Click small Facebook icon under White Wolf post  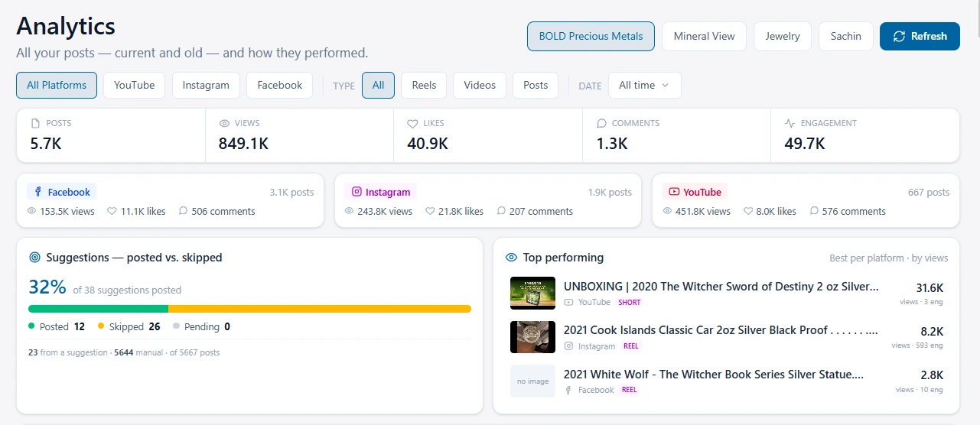pos(568,390)
